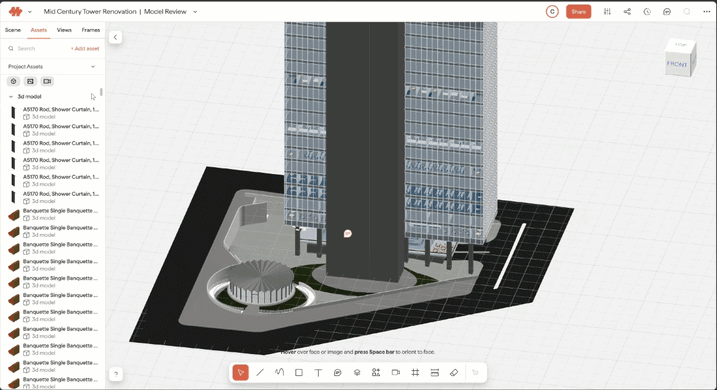
Task: Select the Assets tab
Action: pyautogui.click(x=39, y=30)
